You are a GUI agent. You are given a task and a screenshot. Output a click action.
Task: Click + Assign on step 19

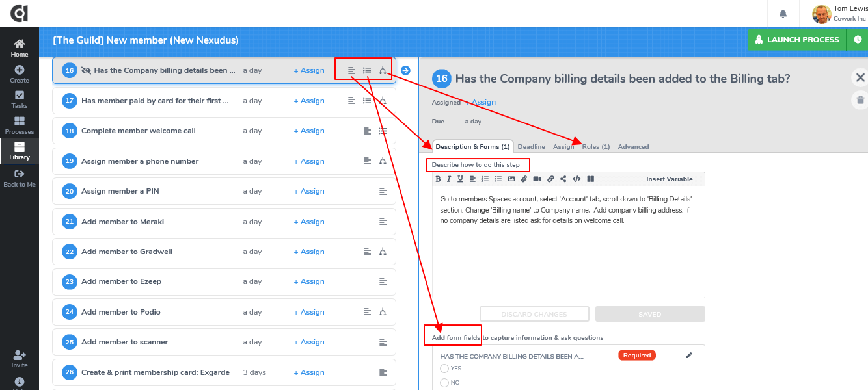[309, 161]
